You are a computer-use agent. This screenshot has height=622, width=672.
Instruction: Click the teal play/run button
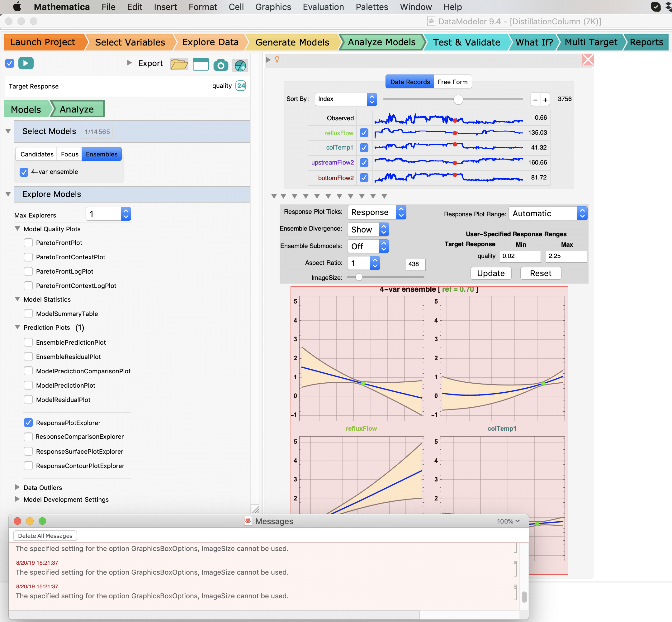[x=26, y=63]
